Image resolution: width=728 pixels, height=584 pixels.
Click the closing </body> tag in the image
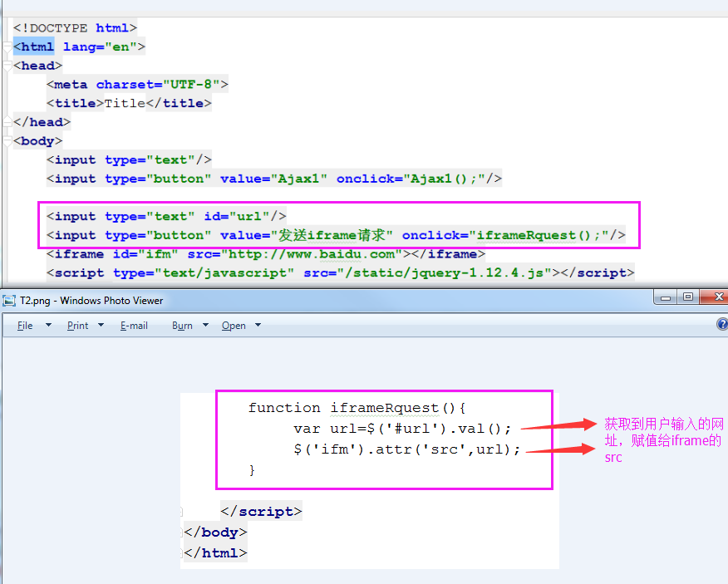pyautogui.click(x=215, y=532)
